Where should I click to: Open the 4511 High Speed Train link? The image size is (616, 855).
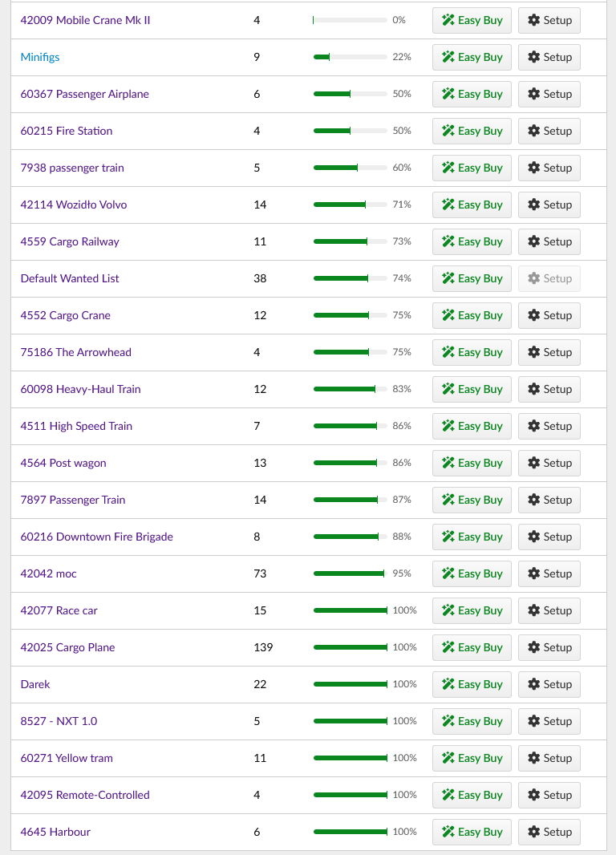[x=76, y=426]
